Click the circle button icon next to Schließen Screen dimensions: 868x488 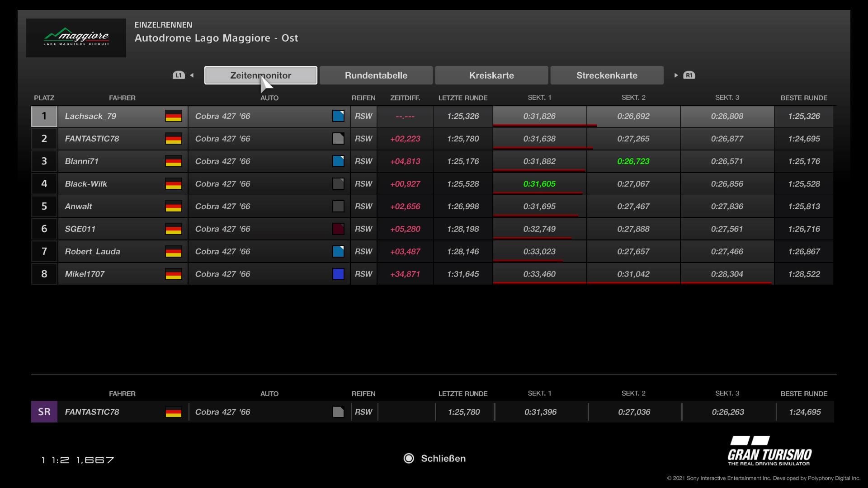coord(409,459)
